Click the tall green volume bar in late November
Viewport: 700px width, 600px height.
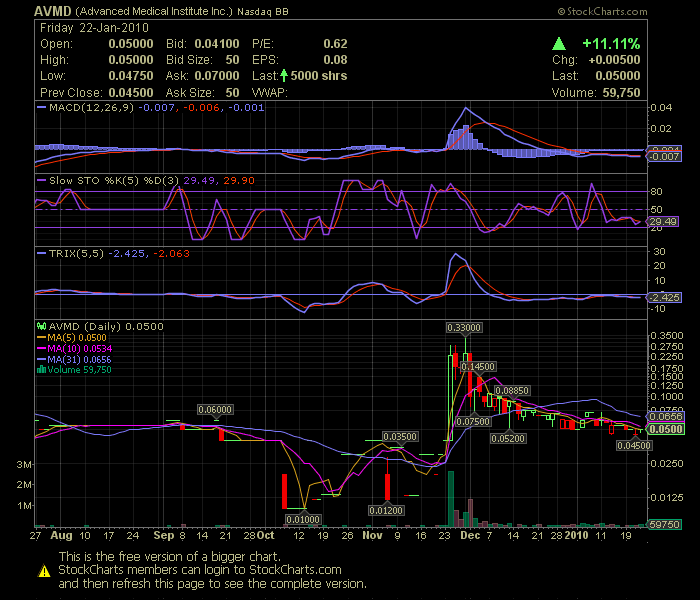[451, 499]
